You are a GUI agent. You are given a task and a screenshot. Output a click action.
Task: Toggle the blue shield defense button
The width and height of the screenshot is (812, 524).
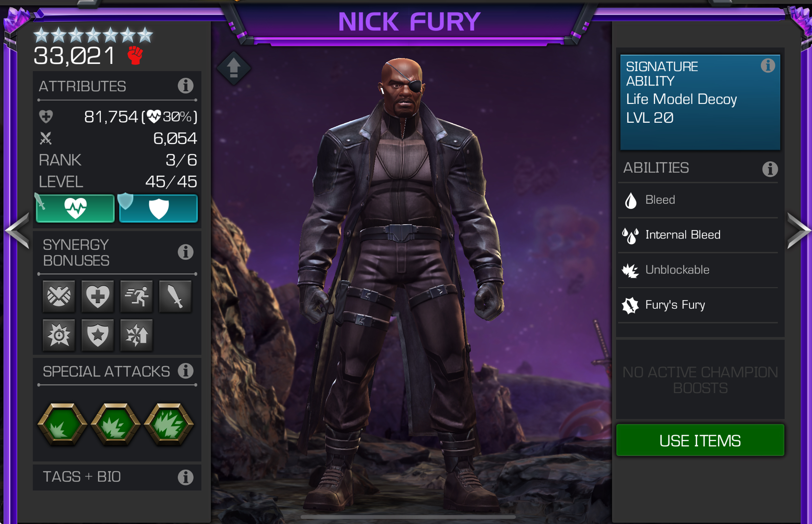[159, 209]
